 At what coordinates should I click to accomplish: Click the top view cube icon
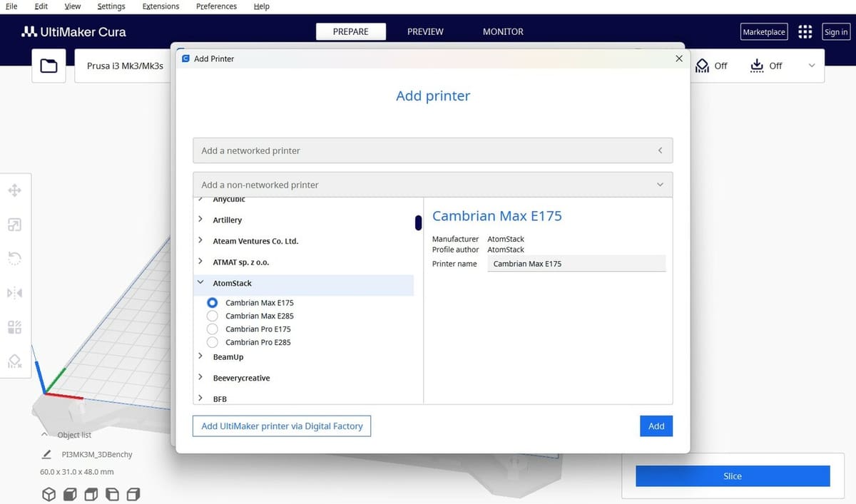click(91, 494)
